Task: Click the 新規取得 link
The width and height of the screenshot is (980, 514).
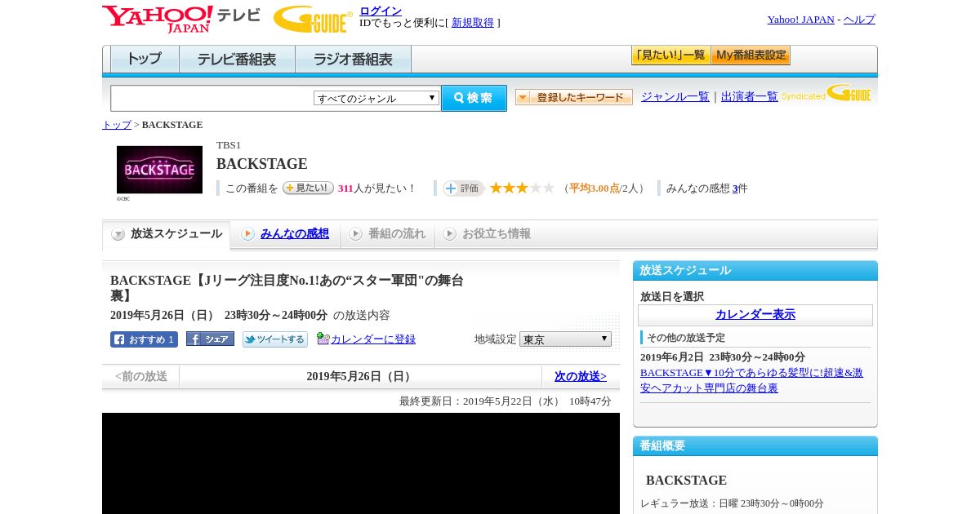Action: click(473, 23)
